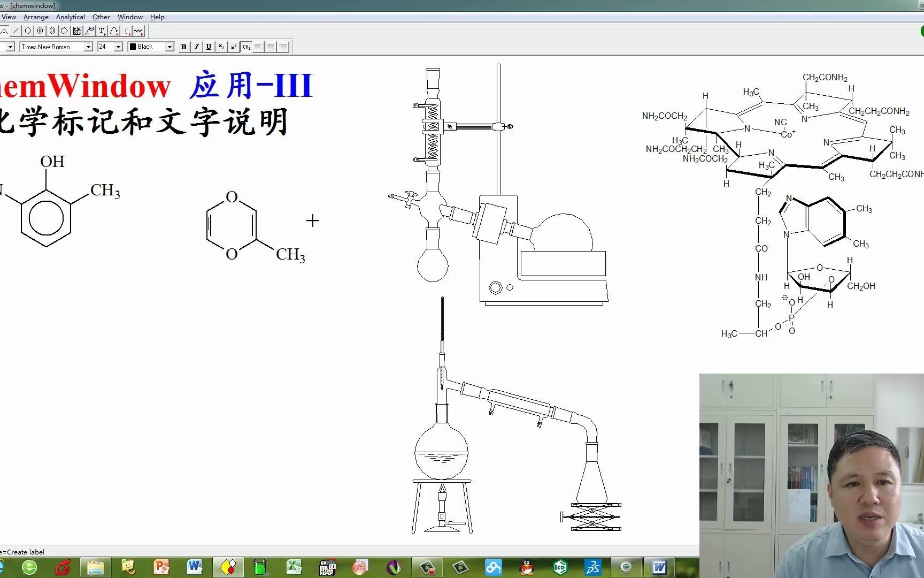
Task: Select the text label tool
Action: click(x=102, y=31)
